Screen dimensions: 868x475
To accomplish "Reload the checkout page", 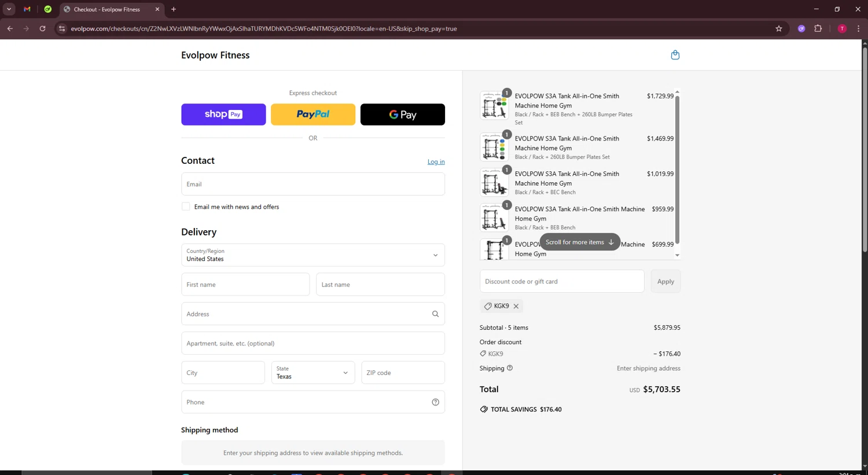I will [x=42, y=28].
